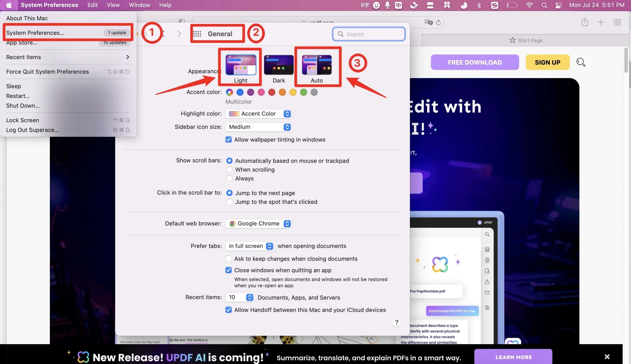The height and width of the screenshot is (364, 631).
Task: Select the blue accent color swatch
Action: pos(240,92)
